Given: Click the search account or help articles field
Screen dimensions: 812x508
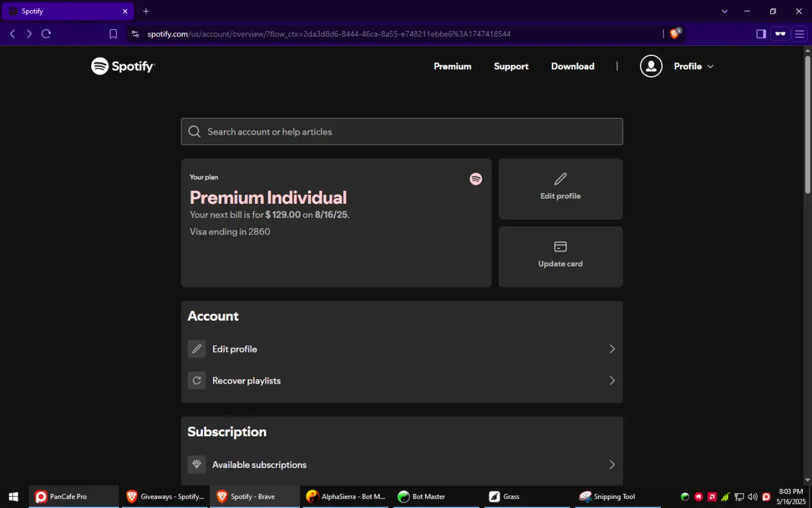Looking at the screenshot, I should pyautogui.click(x=402, y=131).
